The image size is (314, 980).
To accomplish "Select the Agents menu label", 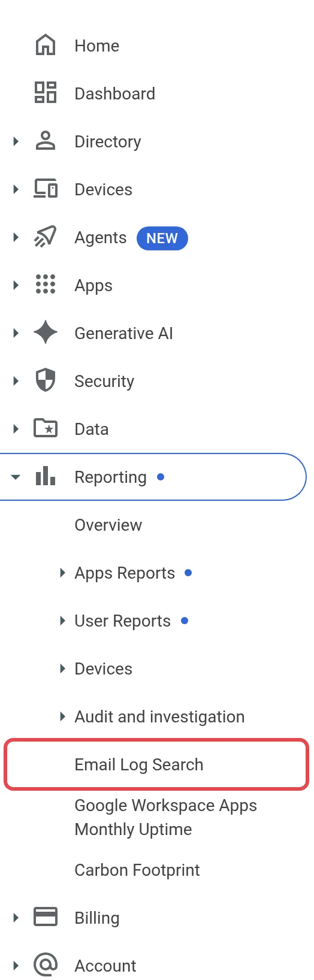I will pos(101,238).
